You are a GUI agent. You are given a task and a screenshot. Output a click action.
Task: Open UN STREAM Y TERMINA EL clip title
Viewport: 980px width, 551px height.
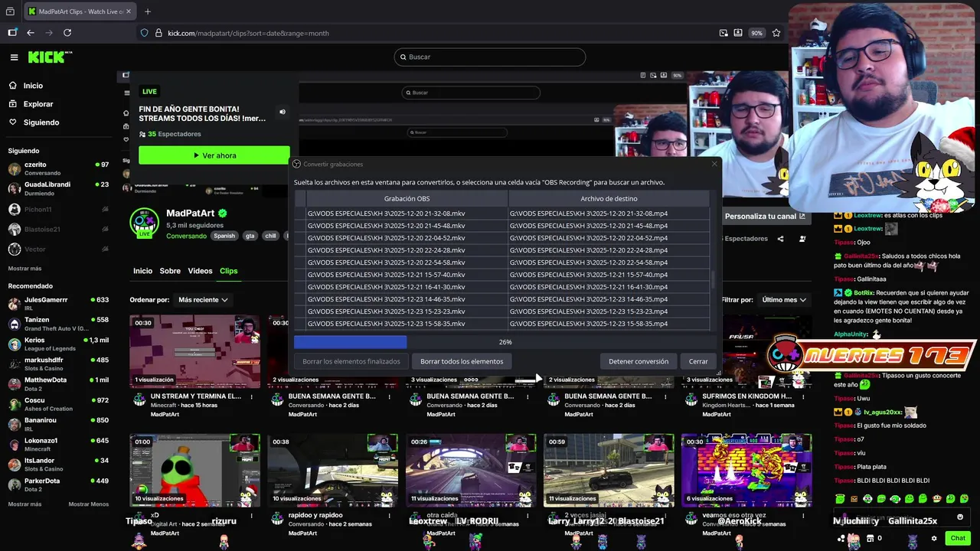point(196,396)
